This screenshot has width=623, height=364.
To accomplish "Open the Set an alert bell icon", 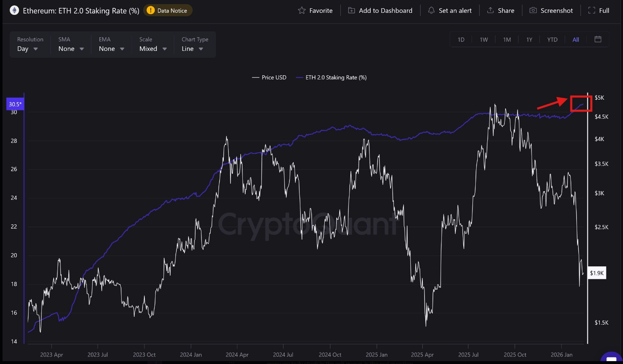I will pyautogui.click(x=431, y=10).
